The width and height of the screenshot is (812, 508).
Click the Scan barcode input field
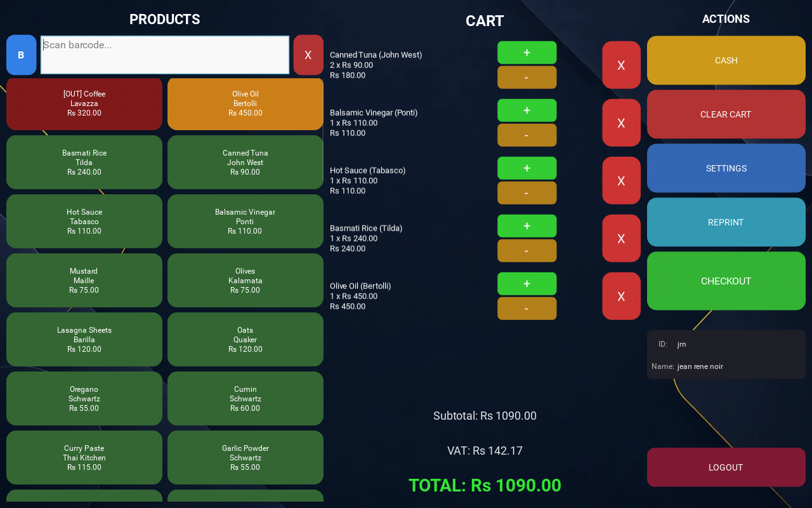pyautogui.click(x=165, y=55)
